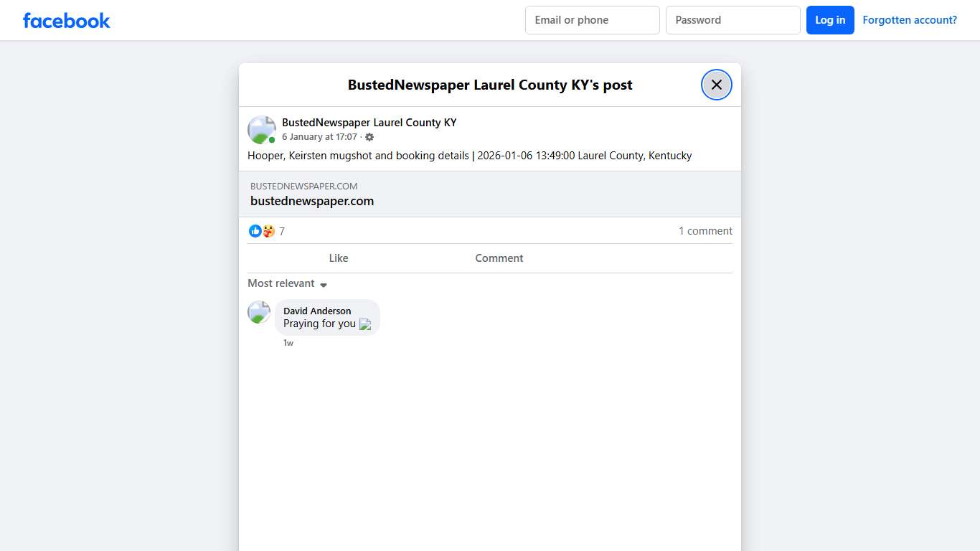
Task: Open David Anderson's profile picture
Action: [259, 312]
